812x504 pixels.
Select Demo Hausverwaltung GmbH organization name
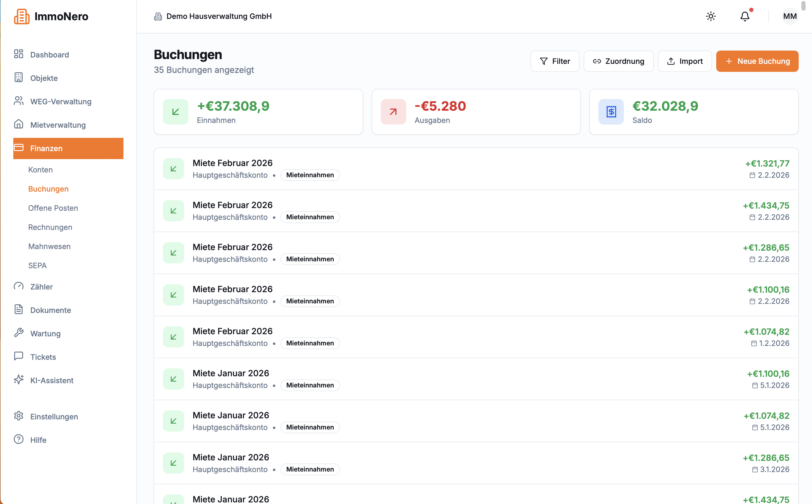tap(219, 16)
